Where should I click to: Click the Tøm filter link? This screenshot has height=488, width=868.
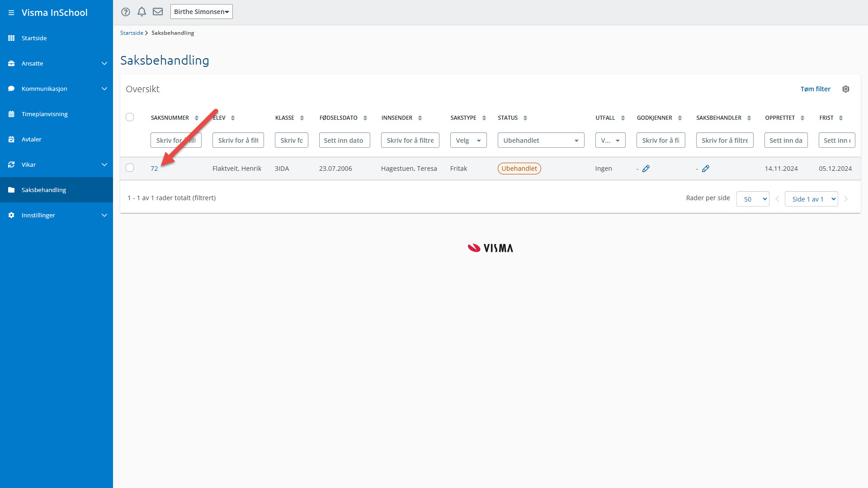815,89
